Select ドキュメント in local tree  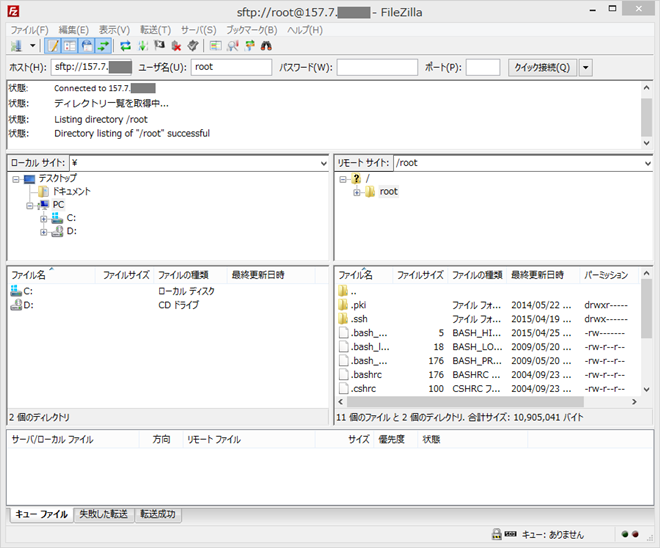(x=71, y=192)
